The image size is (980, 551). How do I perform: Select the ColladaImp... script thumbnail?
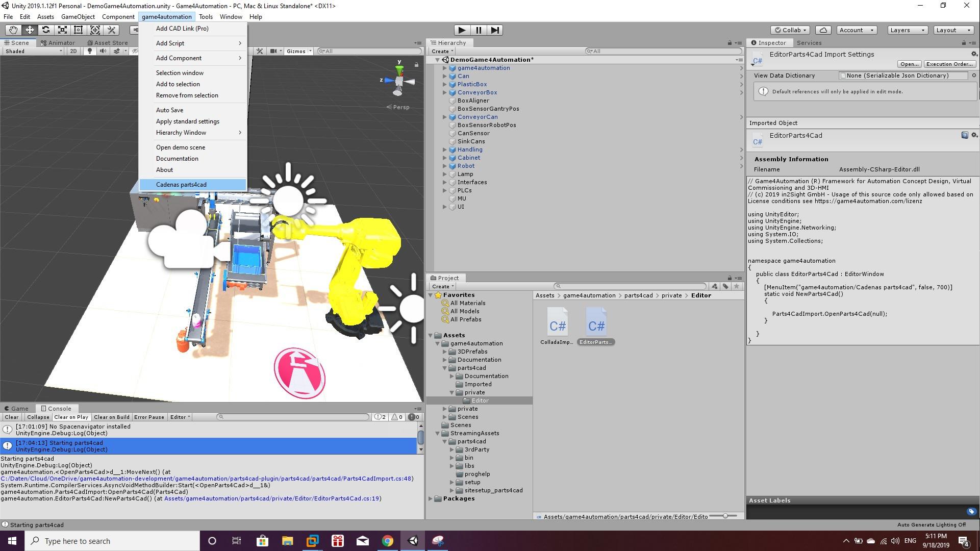click(557, 326)
